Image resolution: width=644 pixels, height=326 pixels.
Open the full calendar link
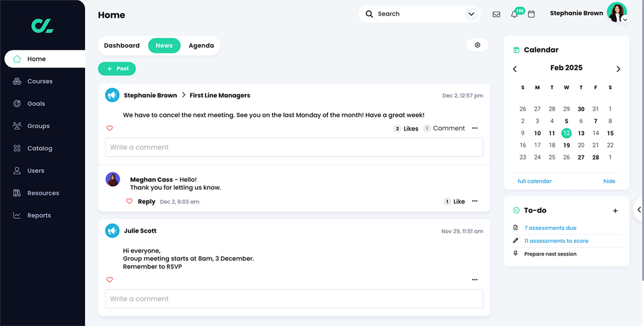point(534,181)
